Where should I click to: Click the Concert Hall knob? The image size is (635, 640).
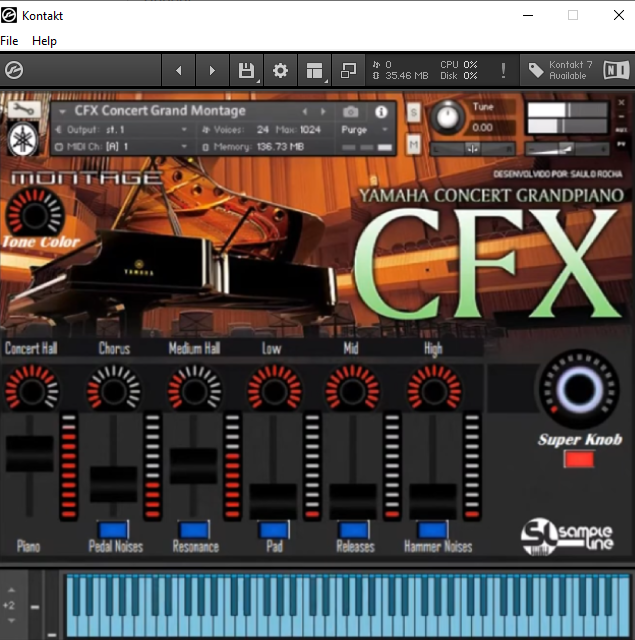[32, 391]
